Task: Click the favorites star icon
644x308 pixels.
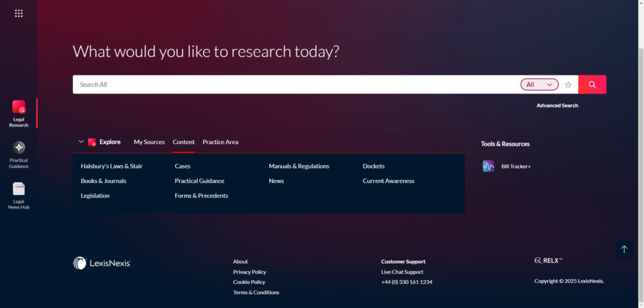Action: tap(568, 84)
